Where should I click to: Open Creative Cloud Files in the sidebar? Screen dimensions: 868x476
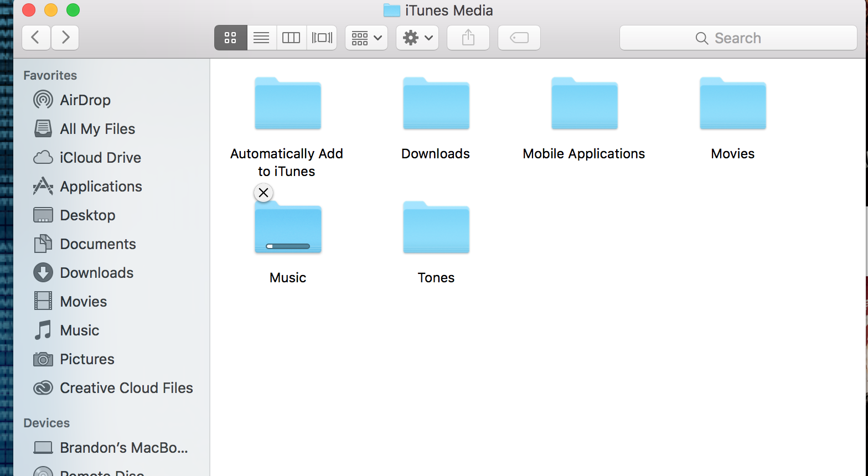111,388
